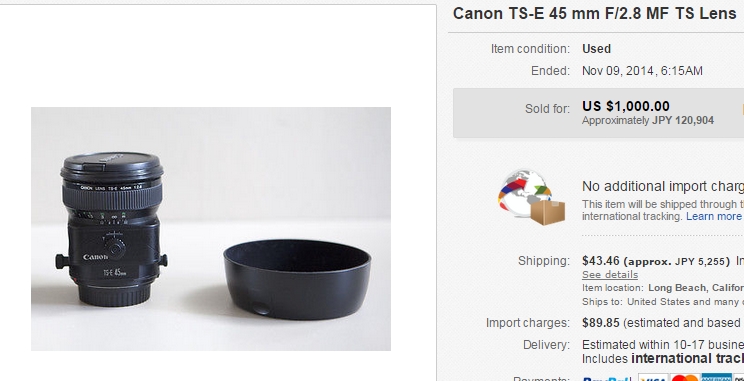Click the Visa card icon
744x381 pixels.
pyautogui.click(x=653, y=378)
